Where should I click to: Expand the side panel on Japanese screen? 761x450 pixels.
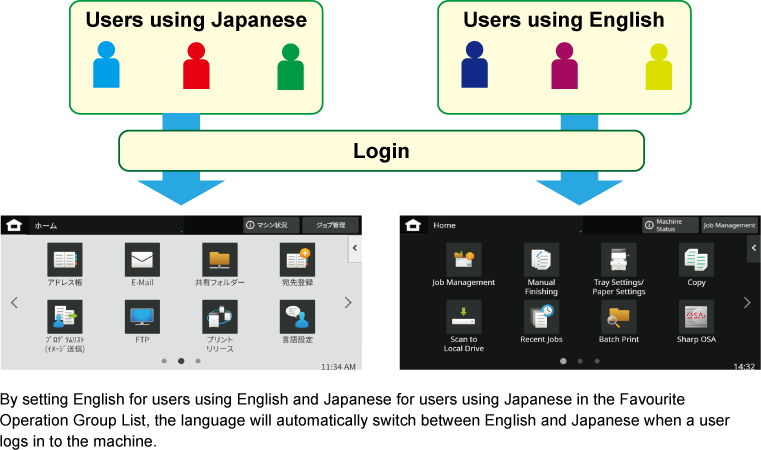[355, 248]
